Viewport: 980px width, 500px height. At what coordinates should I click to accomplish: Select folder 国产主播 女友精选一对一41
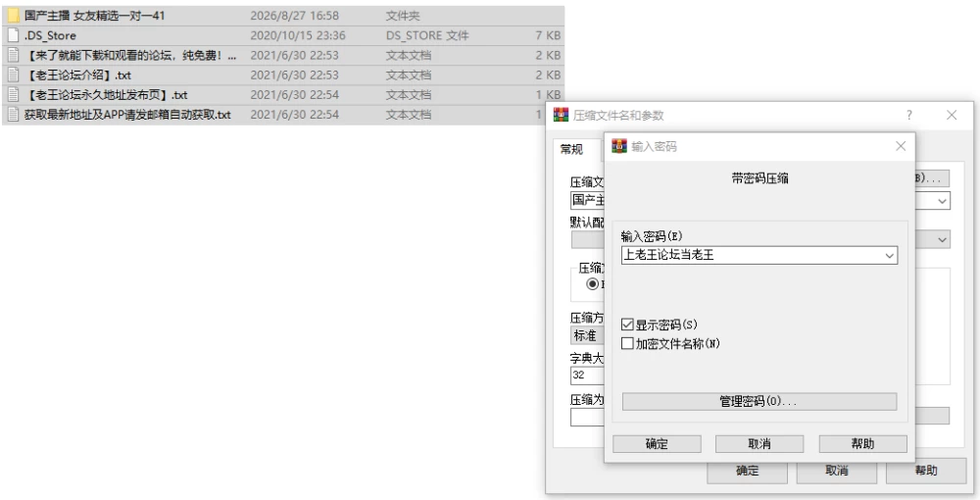(94, 16)
